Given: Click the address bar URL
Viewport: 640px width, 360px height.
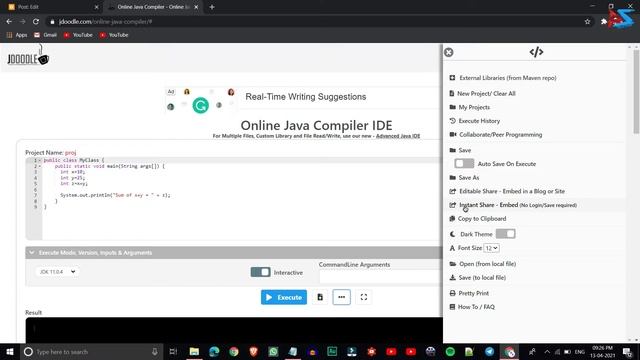Looking at the screenshot, I should pyautogui.click(x=105, y=21).
